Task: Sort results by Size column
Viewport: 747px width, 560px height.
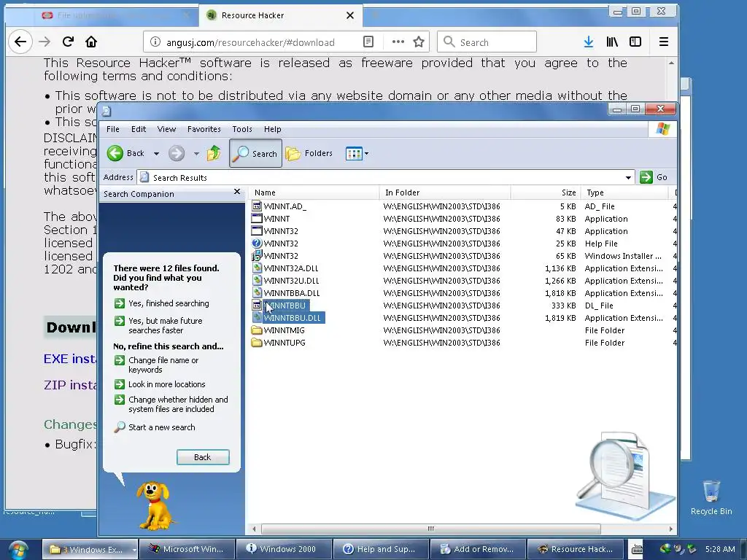Action: (546, 192)
